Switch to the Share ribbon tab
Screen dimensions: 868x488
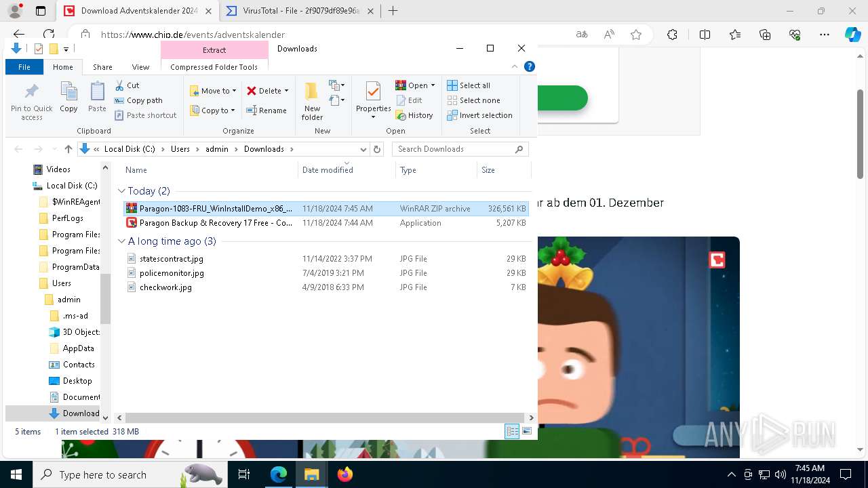tap(102, 67)
